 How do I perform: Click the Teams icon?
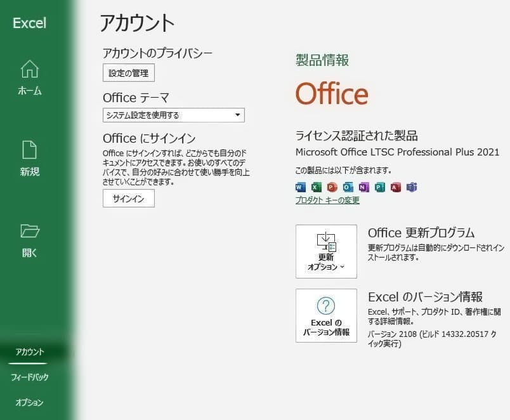(410, 187)
